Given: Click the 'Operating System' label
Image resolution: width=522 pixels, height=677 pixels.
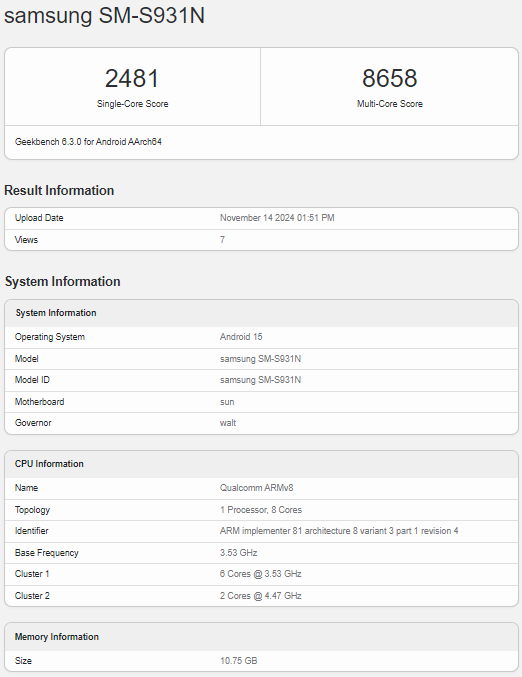Looking at the screenshot, I should pos(50,337).
